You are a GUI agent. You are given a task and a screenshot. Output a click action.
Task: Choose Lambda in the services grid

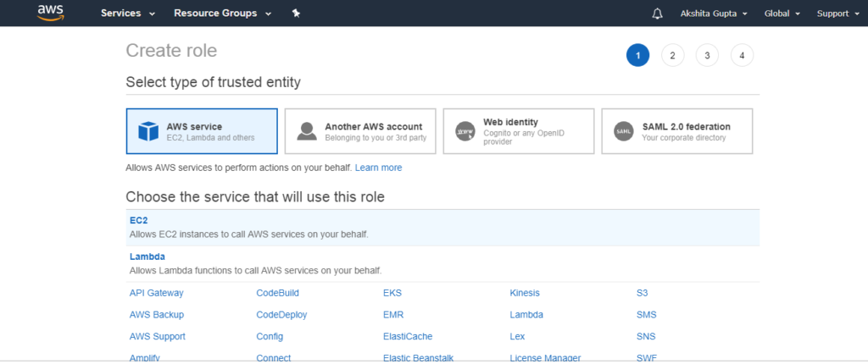point(526,315)
